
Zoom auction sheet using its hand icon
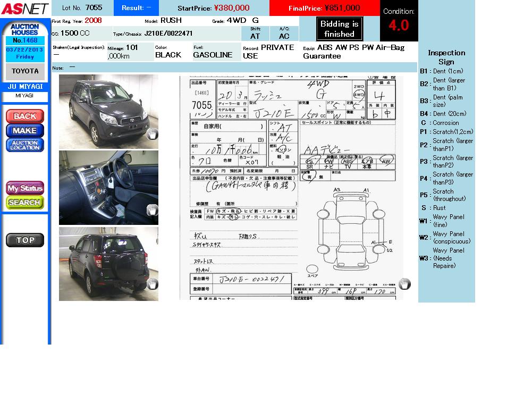404,284
